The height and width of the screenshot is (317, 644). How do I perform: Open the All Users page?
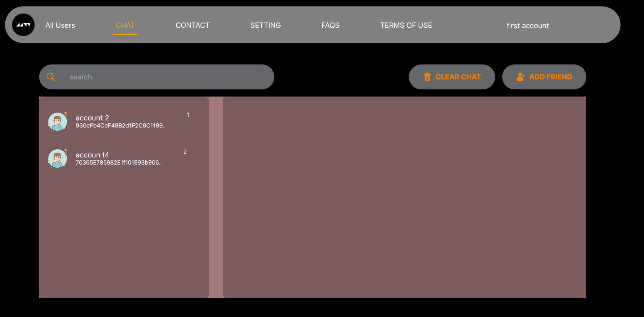tap(60, 25)
